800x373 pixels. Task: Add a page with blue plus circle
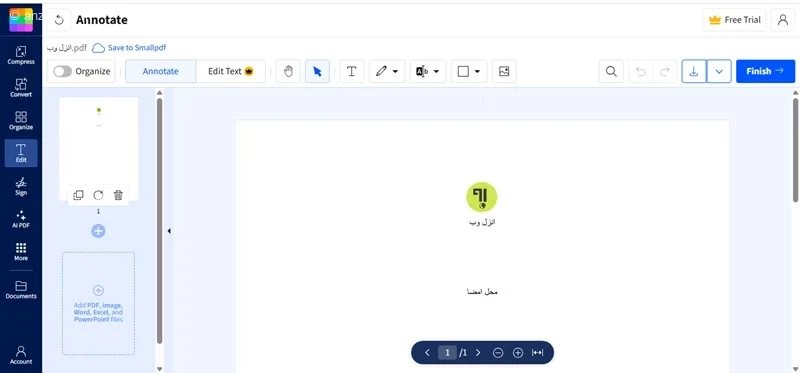click(x=98, y=231)
